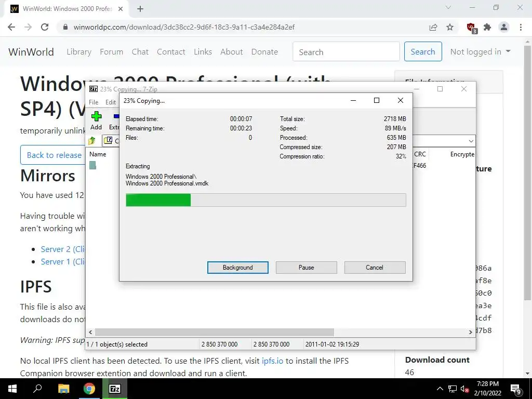Open the taskbar clock and date

[x=487, y=389]
